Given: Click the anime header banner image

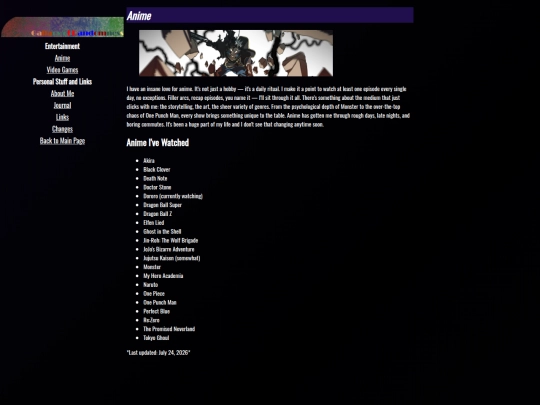Looking at the screenshot, I should (x=236, y=53).
